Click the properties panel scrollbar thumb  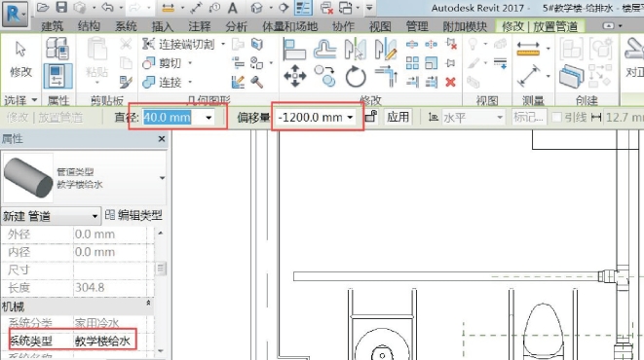[161, 269]
